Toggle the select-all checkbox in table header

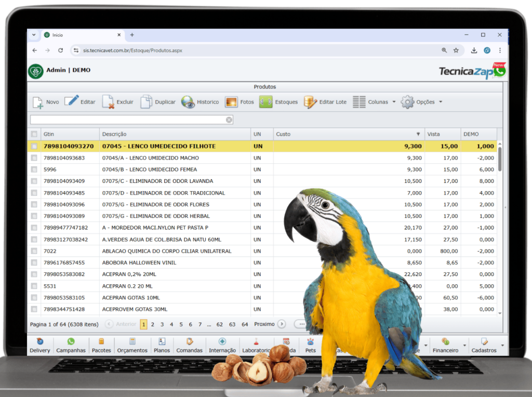[34, 134]
